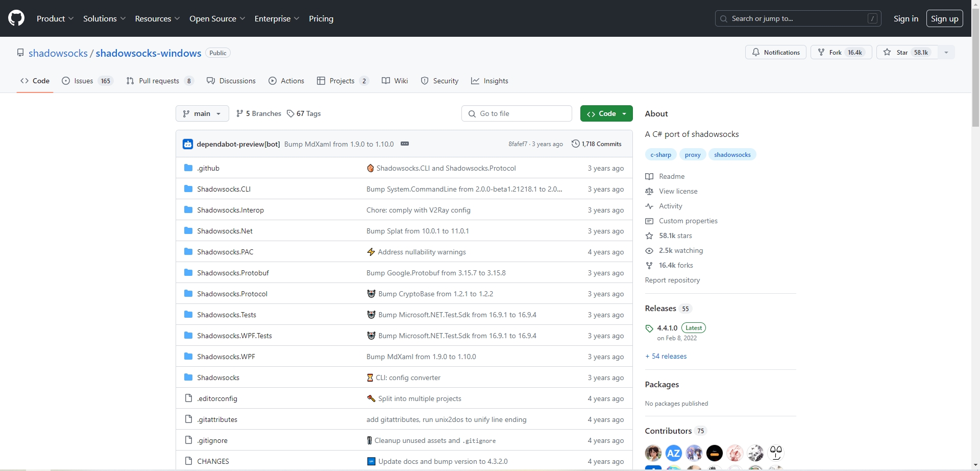Open the Shadowsocks.Interop folder
Viewport: 980px width, 471px height.
point(230,210)
